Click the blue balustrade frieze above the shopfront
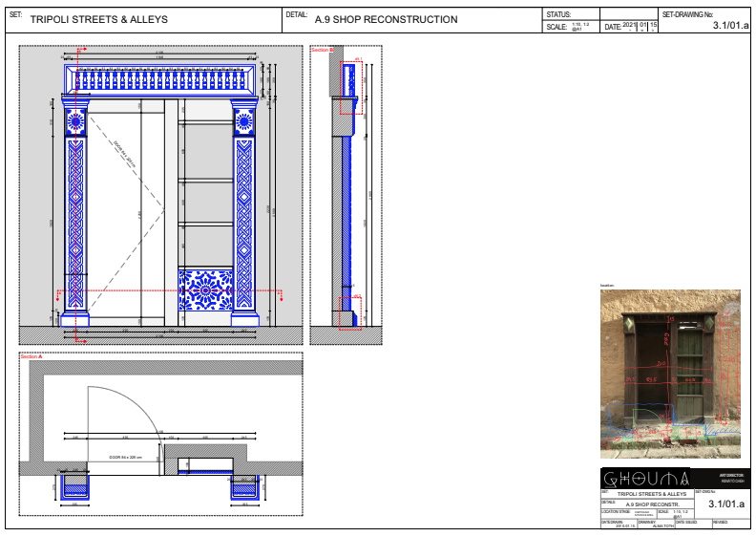Screen dimensions: 756x536 click(x=161, y=78)
